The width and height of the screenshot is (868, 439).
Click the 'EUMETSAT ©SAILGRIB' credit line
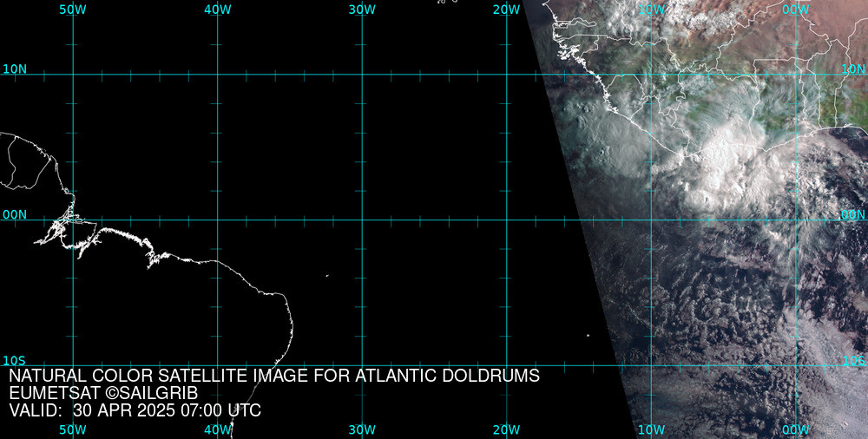tap(103, 394)
